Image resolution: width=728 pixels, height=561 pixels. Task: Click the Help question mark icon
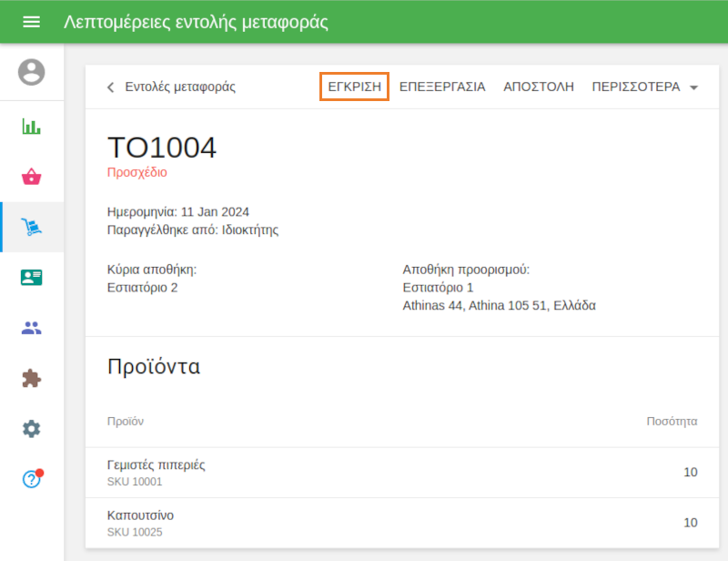(x=32, y=477)
